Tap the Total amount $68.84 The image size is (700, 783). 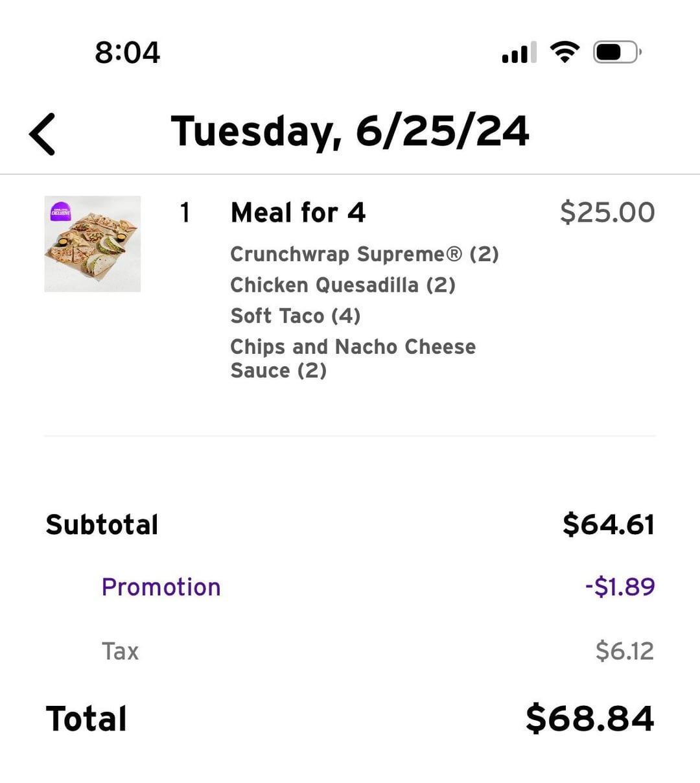pyautogui.click(x=590, y=719)
